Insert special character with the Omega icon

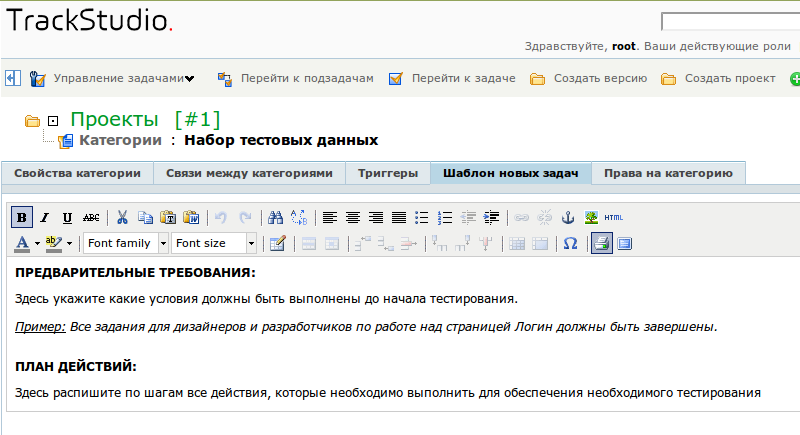tap(570, 243)
